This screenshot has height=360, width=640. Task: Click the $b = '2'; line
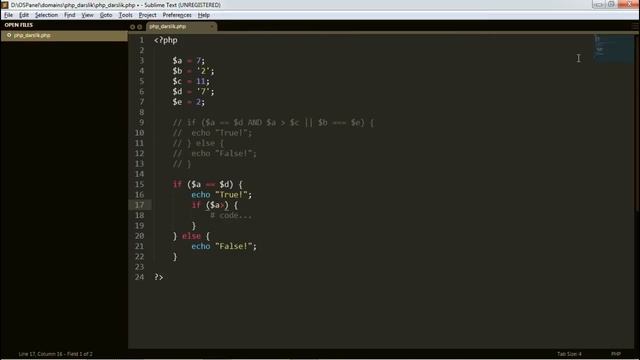(193, 71)
